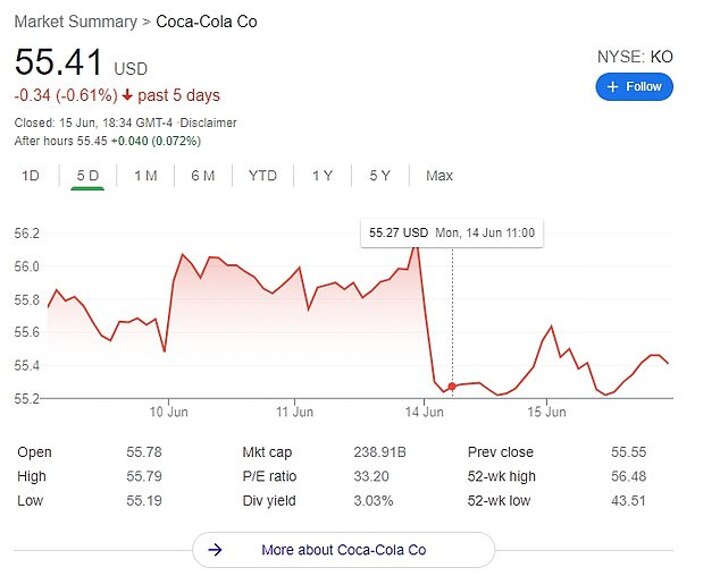The height and width of the screenshot is (576, 720).
Task: Open the Disclaimer link
Action: point(208,123)
